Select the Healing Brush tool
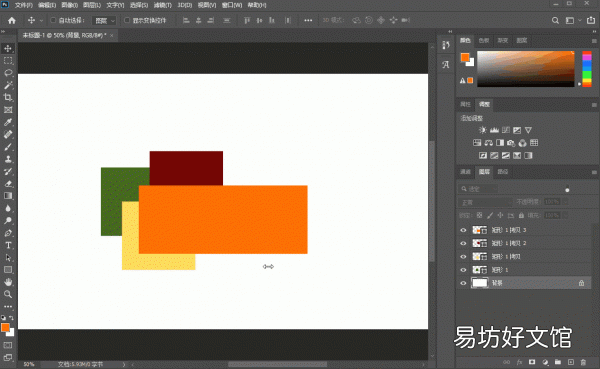The image size is (600, 369). [8, 134]
